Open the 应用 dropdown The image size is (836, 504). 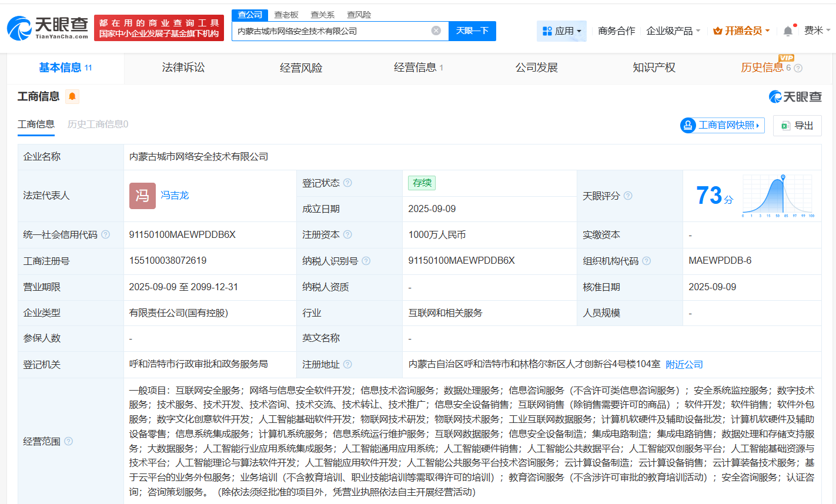click(x=563, y=31)
